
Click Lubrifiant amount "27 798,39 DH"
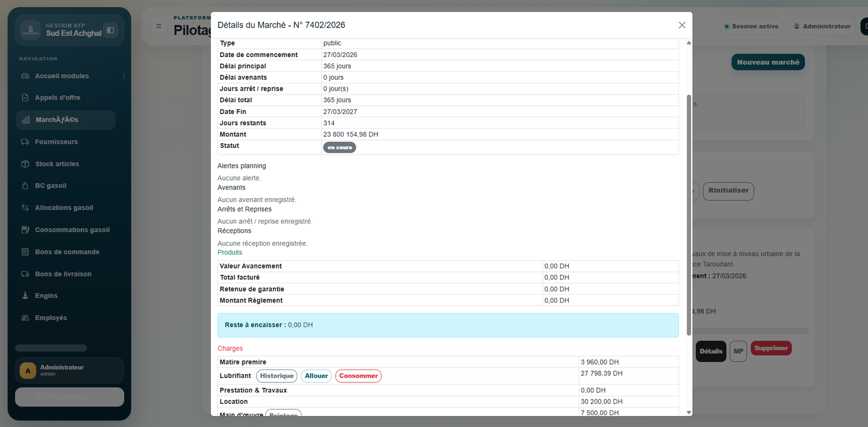click(602, 374)
